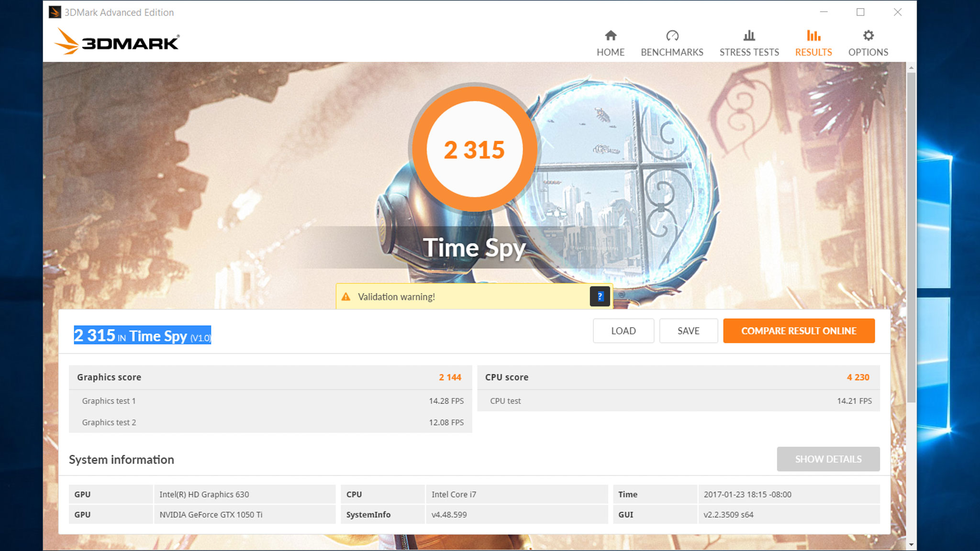Click the SHOW DETAILS button
This screenshot has height=551, width=980.
click(828, 459)
